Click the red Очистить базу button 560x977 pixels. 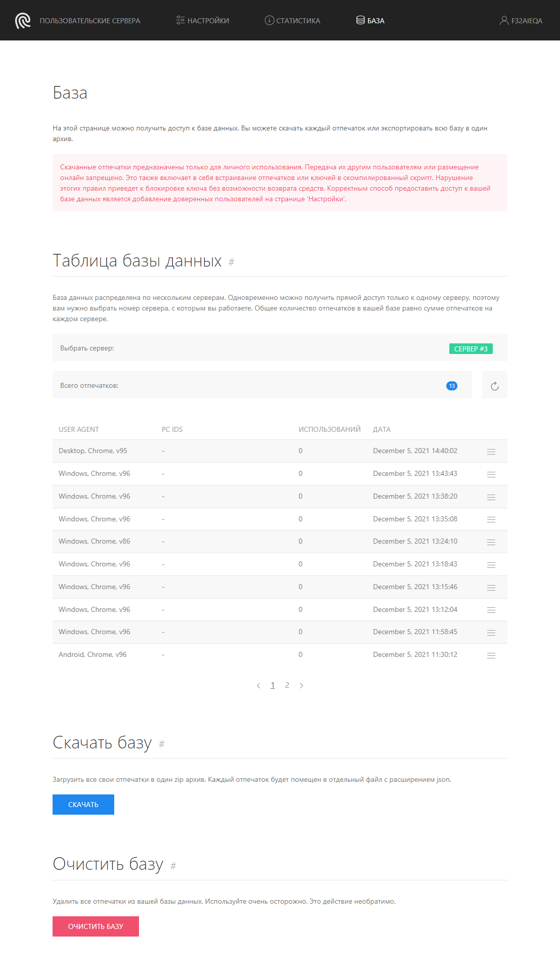96,926
